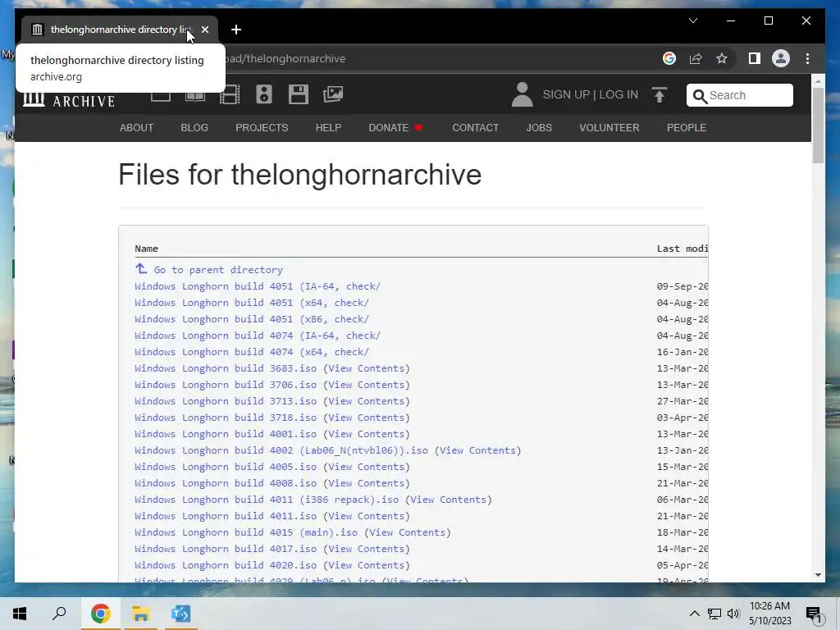
Task: Open Chrome profile avatar
Action: 781,58
